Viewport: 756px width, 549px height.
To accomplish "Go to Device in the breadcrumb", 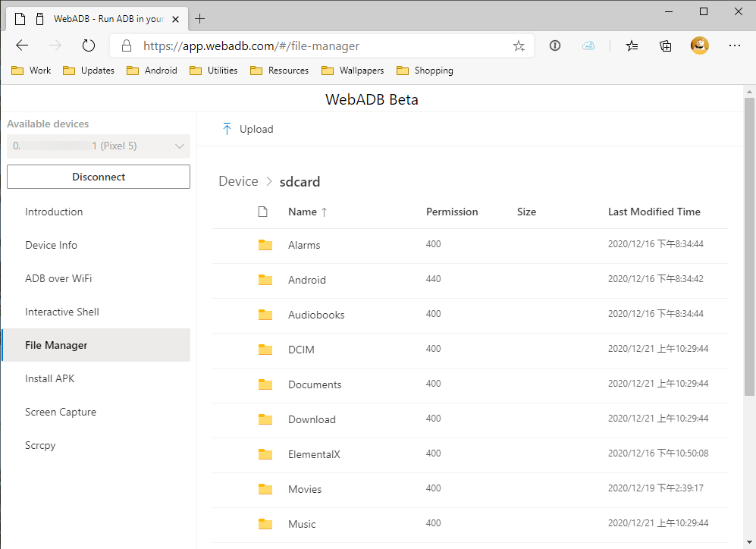I will pos(238,181).
